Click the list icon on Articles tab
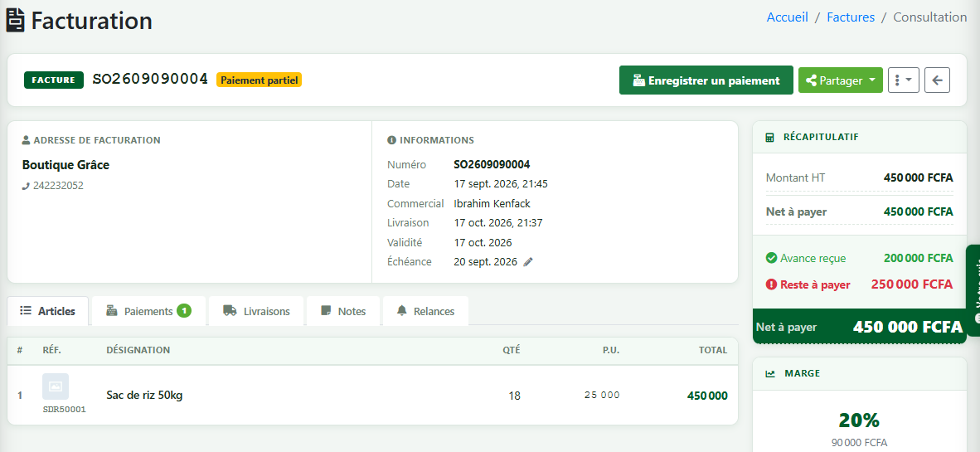Screen dimensions: 980x452 [x=26, y=311]
